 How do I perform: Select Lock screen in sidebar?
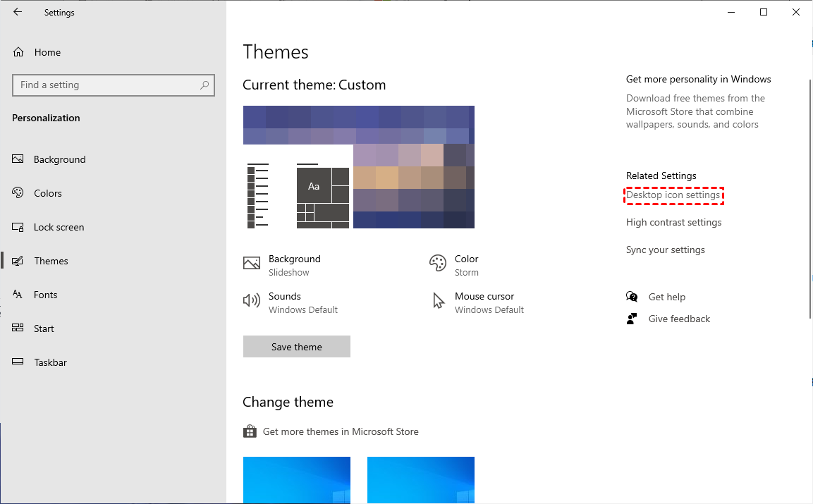pos(59,227)
